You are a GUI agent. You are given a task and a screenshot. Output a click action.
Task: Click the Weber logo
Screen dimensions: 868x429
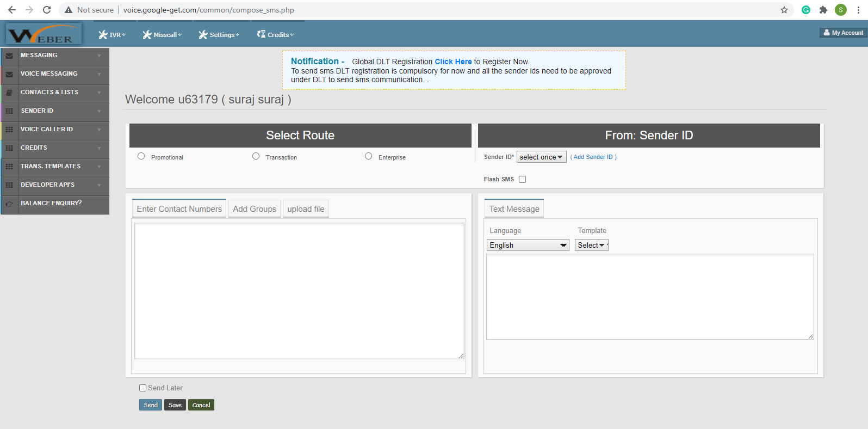coord(44,34)
